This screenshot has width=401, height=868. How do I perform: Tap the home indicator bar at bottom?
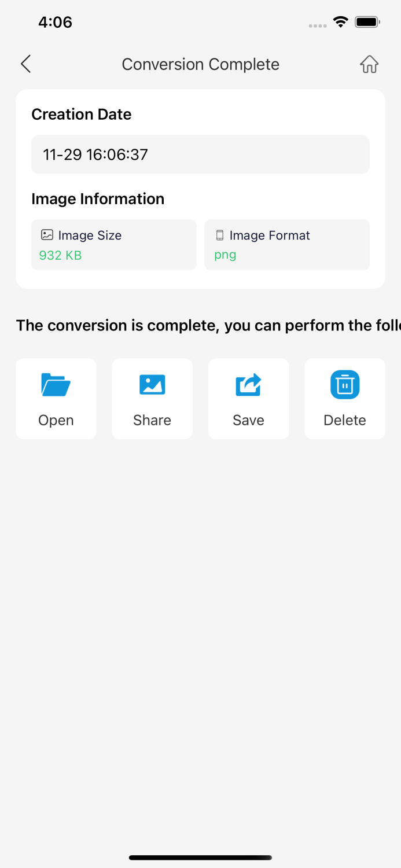click(x=200, y=857)
